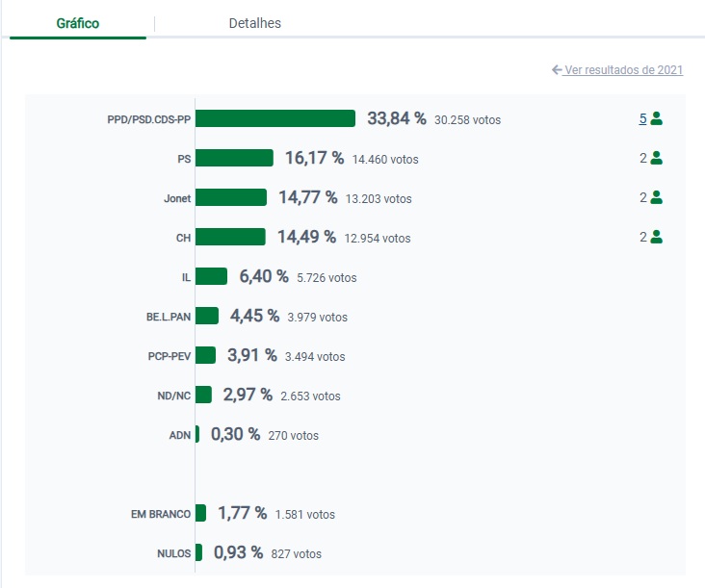The height and width of the screenshot is (588, 705).
Task: Click the ADN party label
Action: tap(179, 435)
